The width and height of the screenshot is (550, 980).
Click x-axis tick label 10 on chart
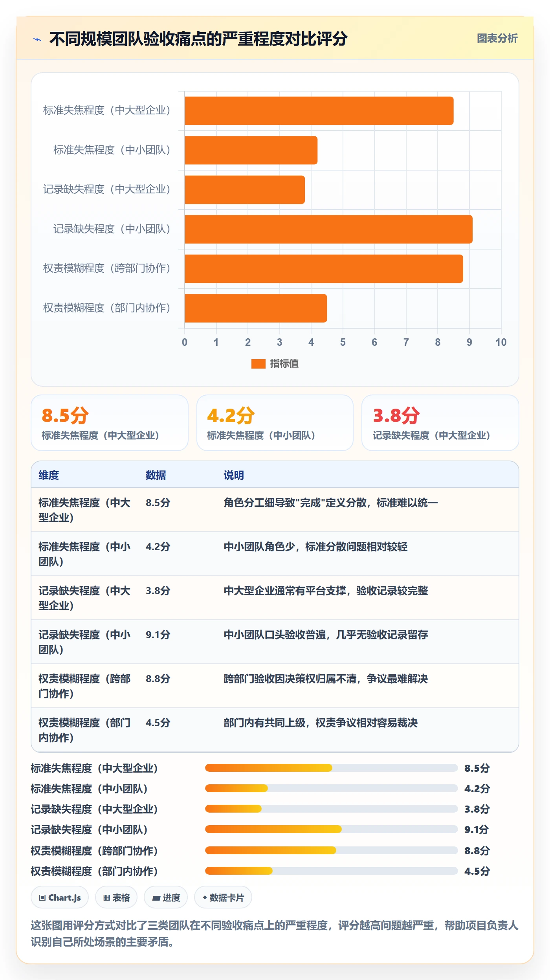(x=501, y=342)
